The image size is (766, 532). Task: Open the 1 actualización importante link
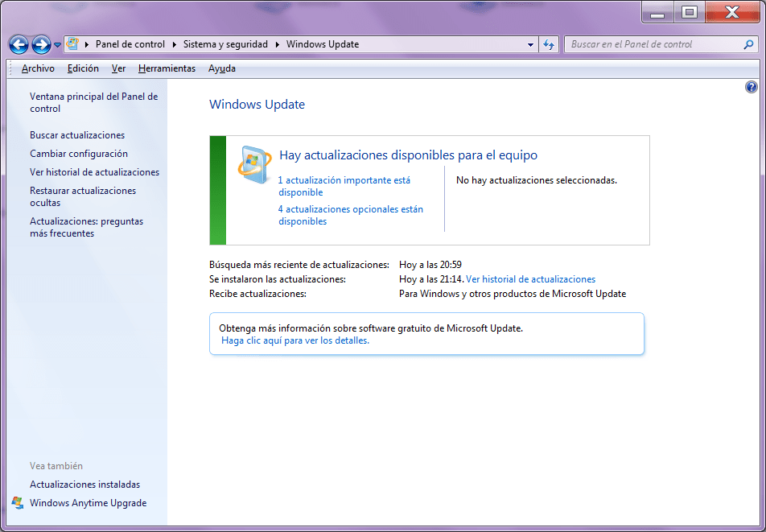[344, 186]
